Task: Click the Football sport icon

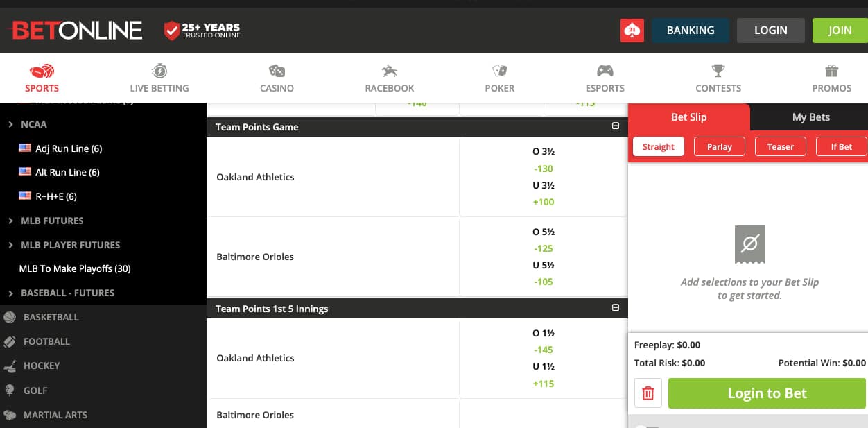Action: [x=10, y=341]
